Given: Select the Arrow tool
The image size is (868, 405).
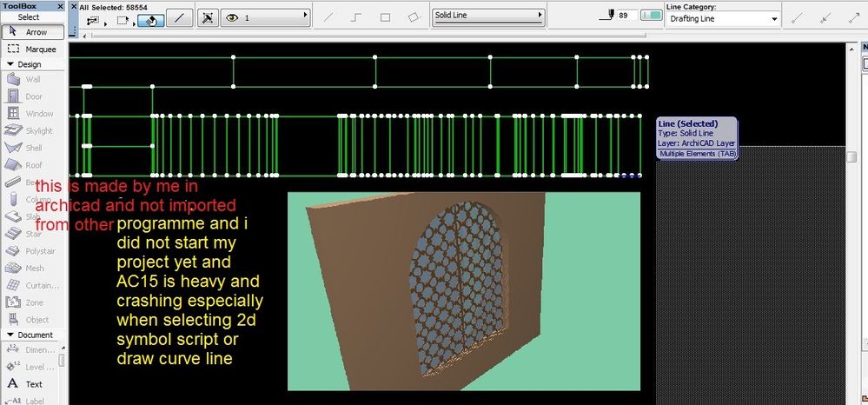Looking at the screenshot, I should coord(33,32).
